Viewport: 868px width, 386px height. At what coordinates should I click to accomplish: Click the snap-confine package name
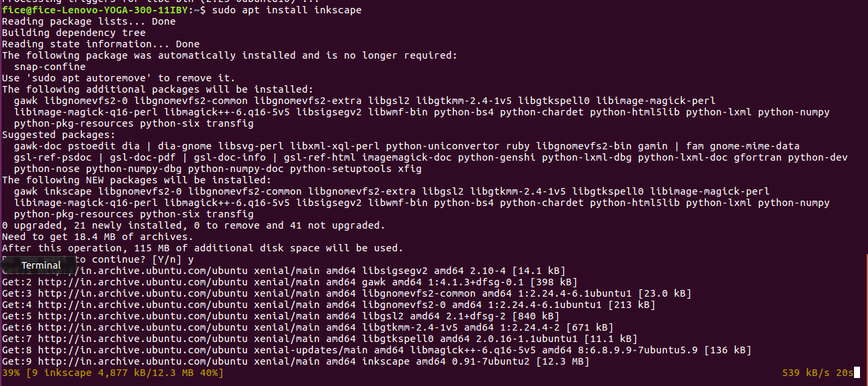(x=50, y=67)
